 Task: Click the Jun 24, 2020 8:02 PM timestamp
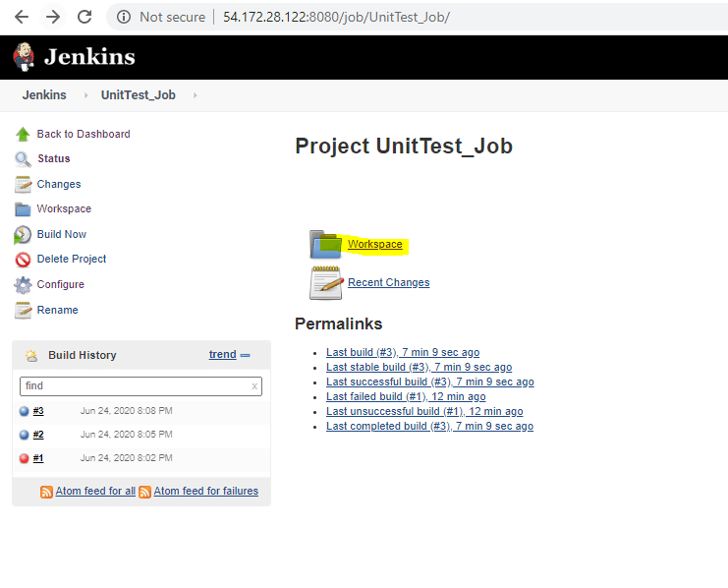[127, 458]
